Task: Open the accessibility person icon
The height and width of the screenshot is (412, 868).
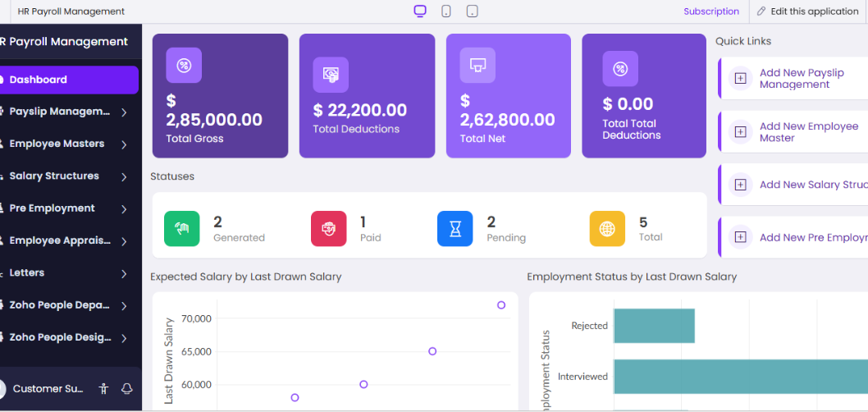Action: (x=103, y=388)
